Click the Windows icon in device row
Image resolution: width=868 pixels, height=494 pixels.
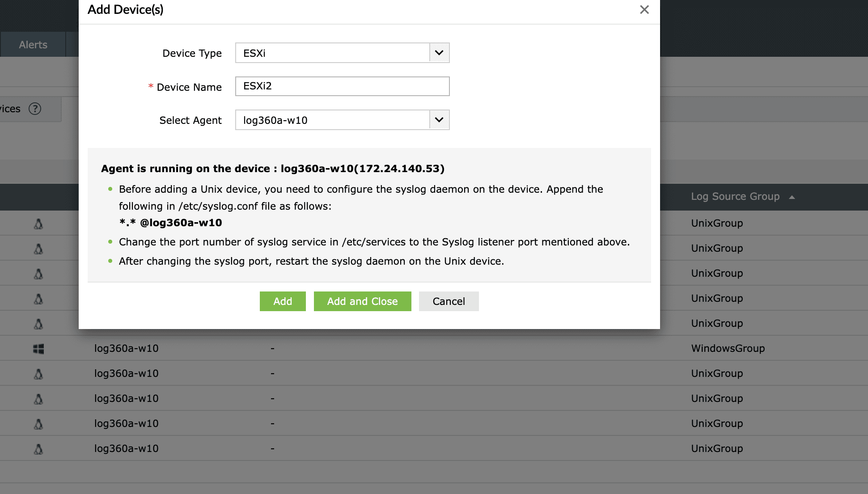(x=38, y=349)
